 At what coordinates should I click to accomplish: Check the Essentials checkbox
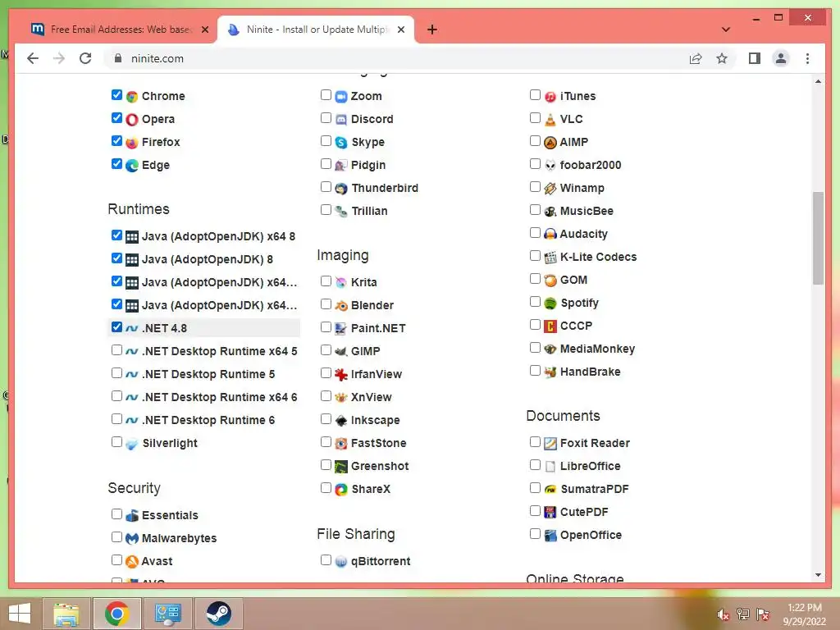(116, 514)
